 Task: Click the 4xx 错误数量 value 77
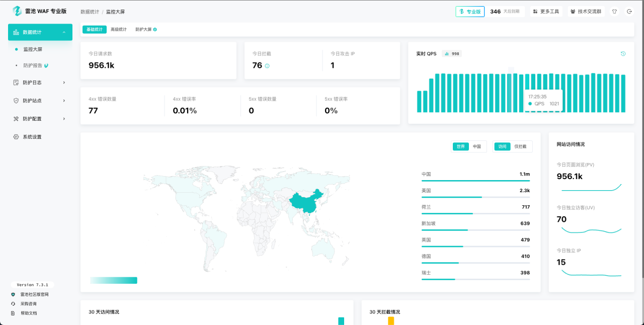93,111
